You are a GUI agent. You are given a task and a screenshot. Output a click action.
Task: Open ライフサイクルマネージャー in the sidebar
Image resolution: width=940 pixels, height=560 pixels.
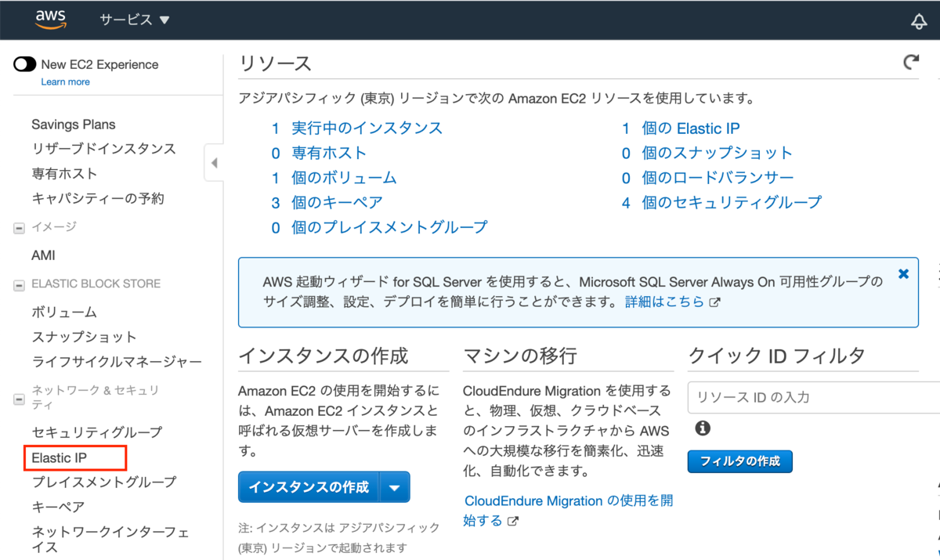[117, 362]
